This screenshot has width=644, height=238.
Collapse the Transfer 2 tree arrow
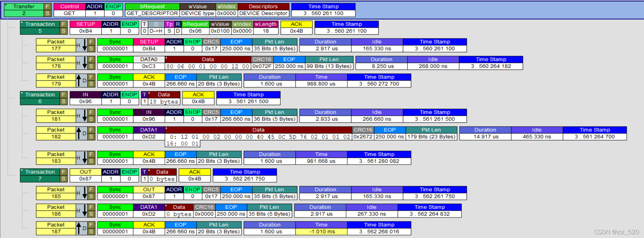tap(6, 5)
